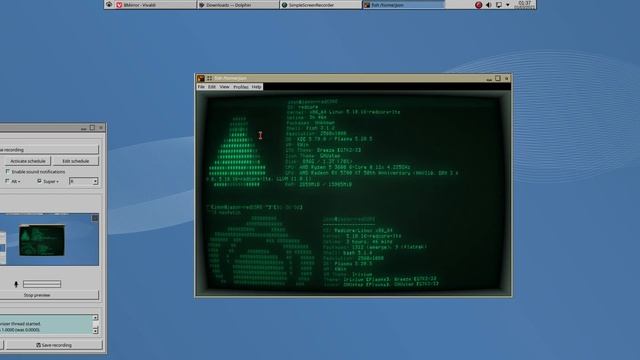Open the volume tray icon
640x360 pixels.
489,5
